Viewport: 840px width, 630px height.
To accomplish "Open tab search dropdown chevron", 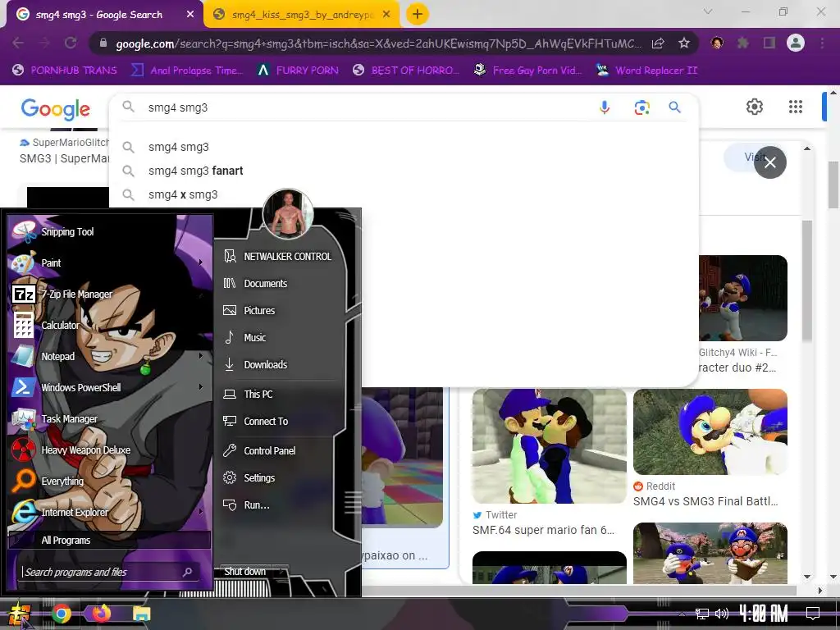I will click(708, 11).
